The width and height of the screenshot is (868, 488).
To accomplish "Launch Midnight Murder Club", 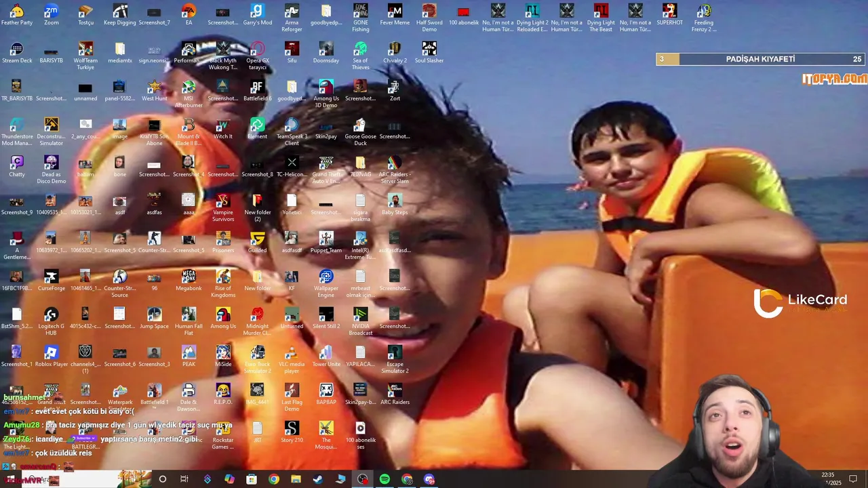I will [x=257, y=315].
